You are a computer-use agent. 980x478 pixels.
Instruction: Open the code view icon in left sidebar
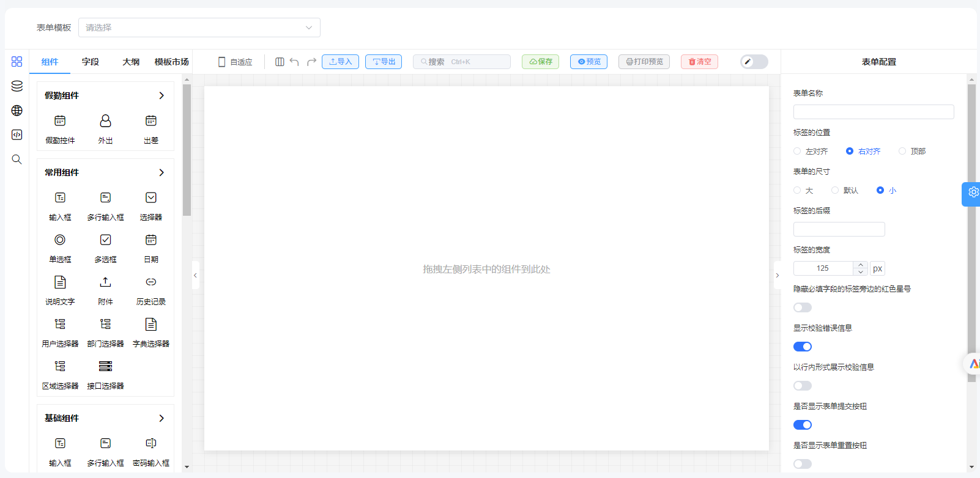(x=17, y=135)
